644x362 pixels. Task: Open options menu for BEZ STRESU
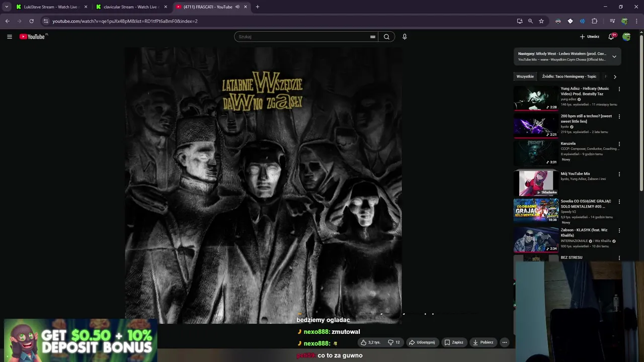[x=619, y=258]
